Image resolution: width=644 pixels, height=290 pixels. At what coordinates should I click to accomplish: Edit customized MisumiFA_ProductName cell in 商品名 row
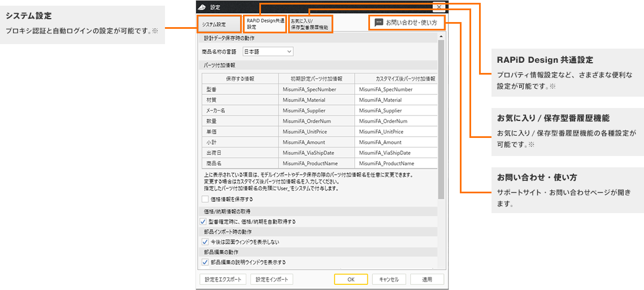pyautogui.click(x=395, y=163)
